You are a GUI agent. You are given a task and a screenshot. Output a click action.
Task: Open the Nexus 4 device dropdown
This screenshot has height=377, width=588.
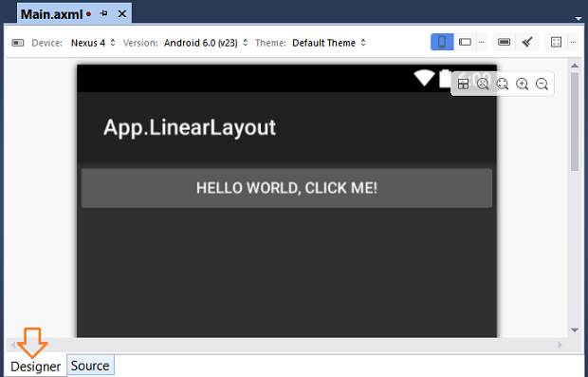93,43
